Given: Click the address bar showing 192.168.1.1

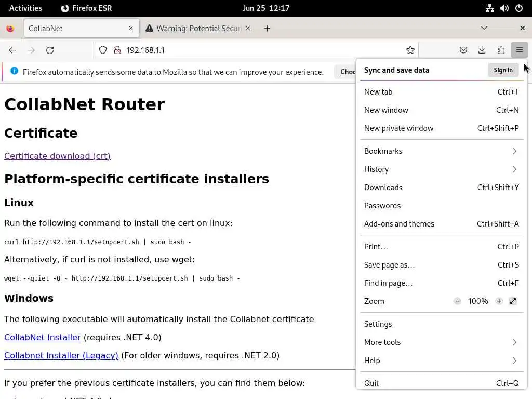Looking at the screenshot, I should 256,50.
